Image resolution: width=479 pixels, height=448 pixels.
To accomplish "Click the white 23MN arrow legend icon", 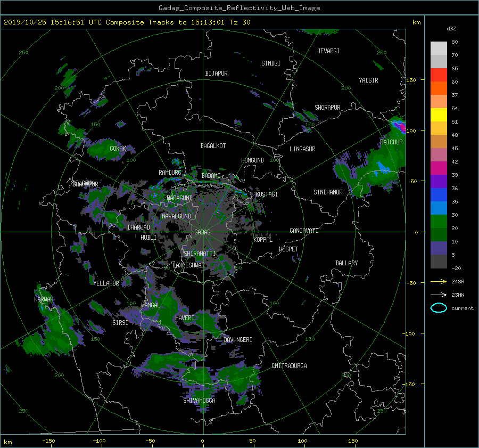I will (x=439, y=295).
